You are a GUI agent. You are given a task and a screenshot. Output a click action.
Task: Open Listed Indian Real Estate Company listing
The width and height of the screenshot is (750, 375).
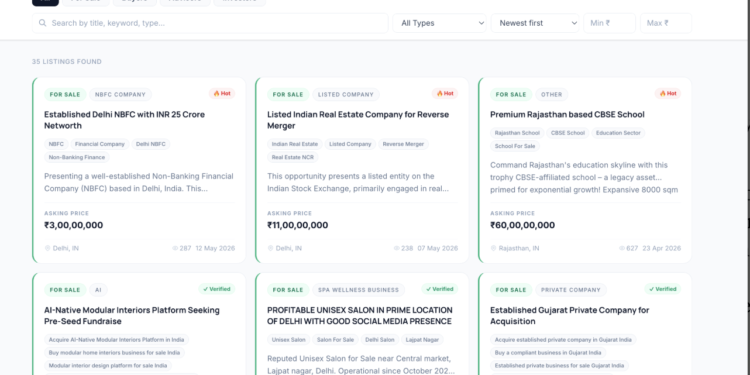click(358, 120)
